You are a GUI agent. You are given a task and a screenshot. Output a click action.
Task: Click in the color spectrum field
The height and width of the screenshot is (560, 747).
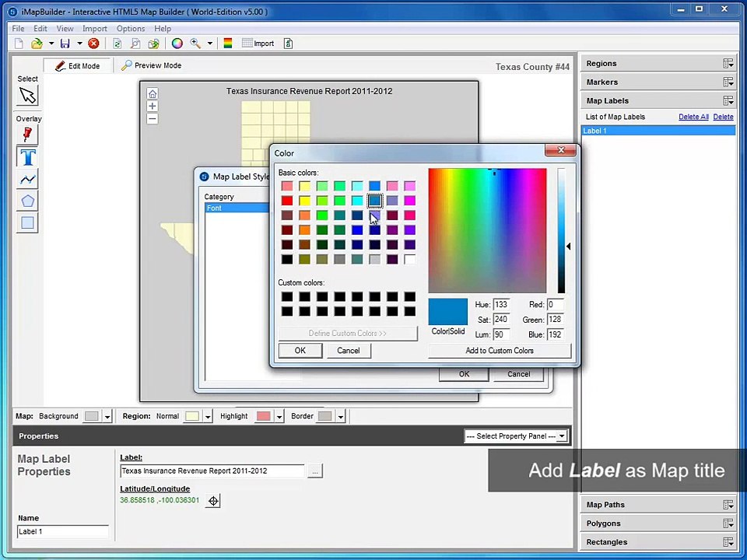click(x=487, y=230)
